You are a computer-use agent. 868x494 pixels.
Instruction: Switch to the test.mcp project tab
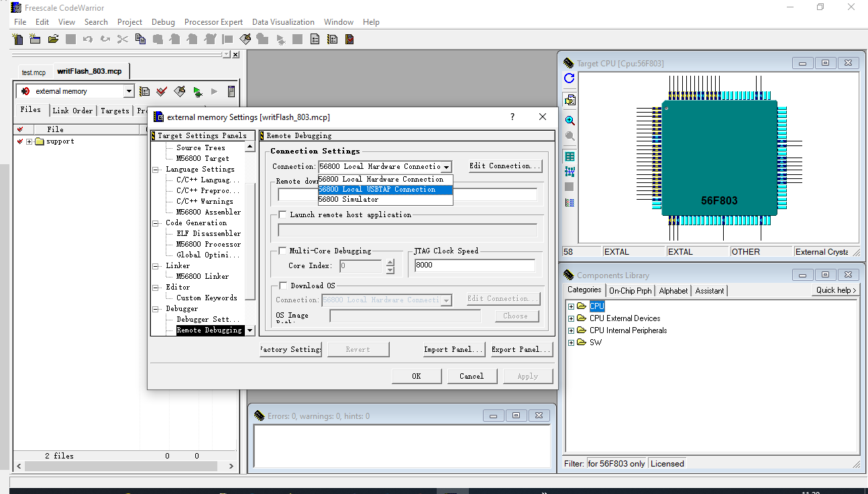tap(34, 72)
